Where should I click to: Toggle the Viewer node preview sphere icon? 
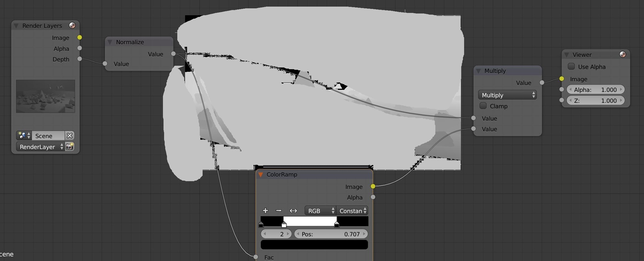point(622,54)
